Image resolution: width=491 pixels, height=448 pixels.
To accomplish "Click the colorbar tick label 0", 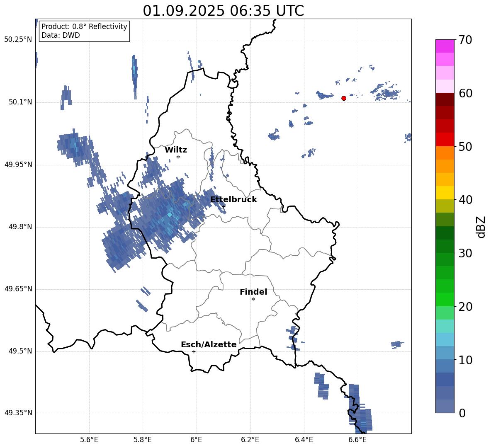I will click(462, 413).
